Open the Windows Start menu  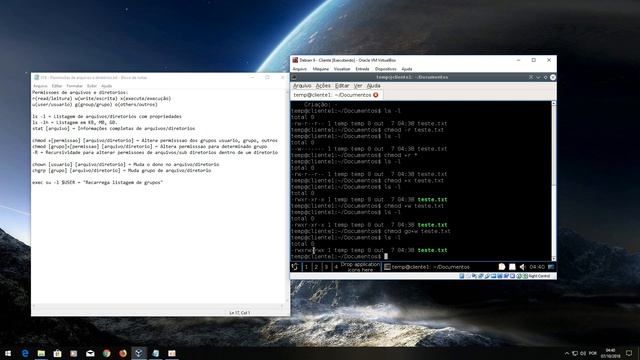coord(8,353)
